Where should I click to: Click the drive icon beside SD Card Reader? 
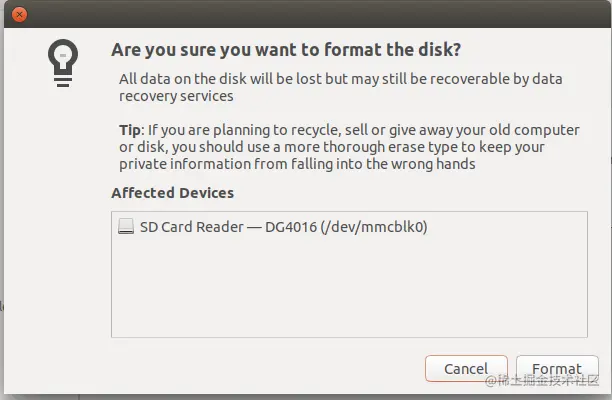tap(125, 227)
